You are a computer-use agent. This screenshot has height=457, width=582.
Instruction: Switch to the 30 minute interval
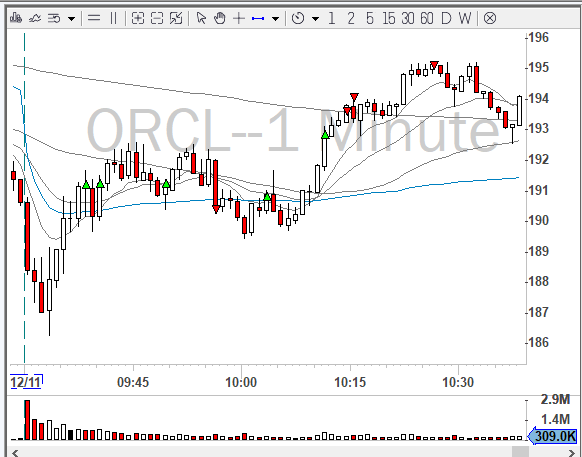[408, 18]
